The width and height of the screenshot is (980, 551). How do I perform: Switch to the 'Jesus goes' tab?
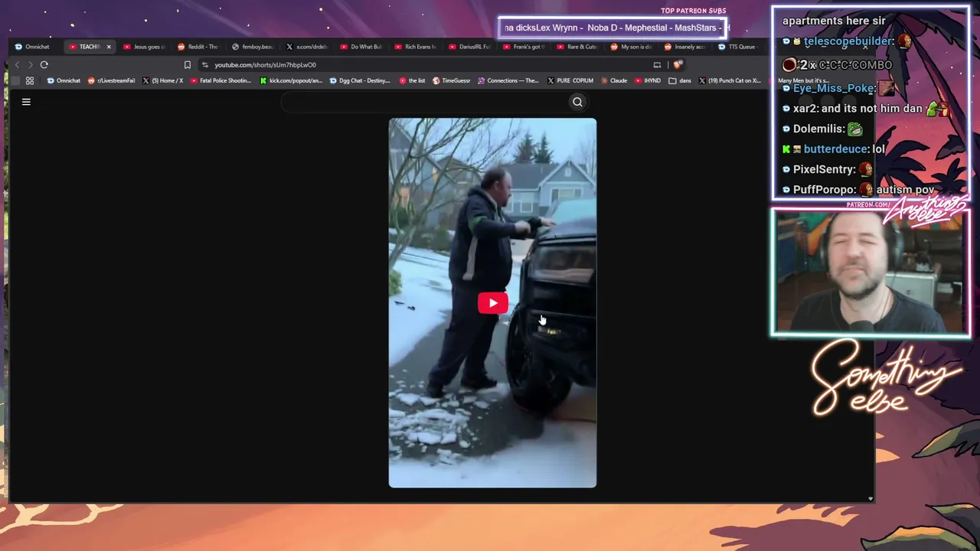(144, 47)
